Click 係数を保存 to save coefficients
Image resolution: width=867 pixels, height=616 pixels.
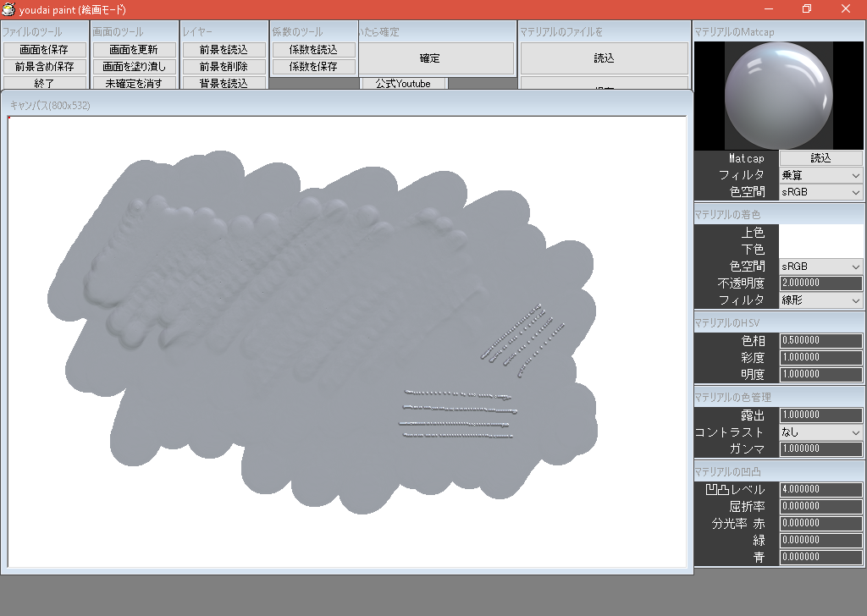tap(312, 66)
